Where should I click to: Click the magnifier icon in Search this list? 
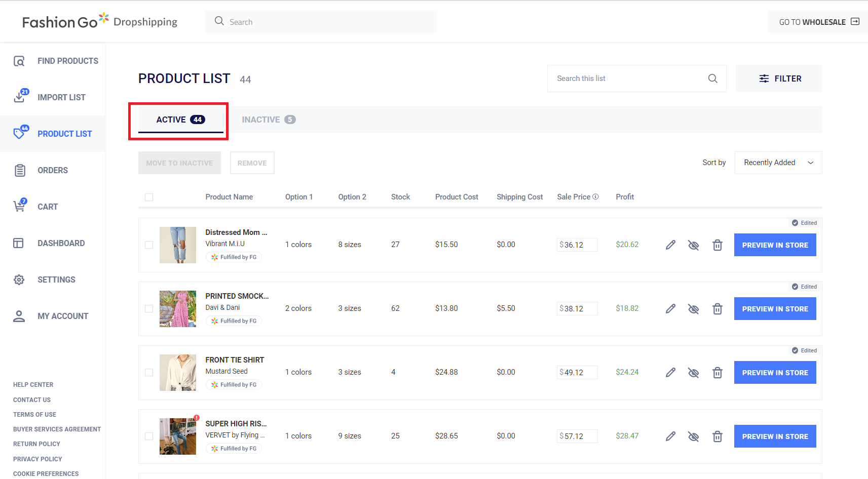click(712, 78)
